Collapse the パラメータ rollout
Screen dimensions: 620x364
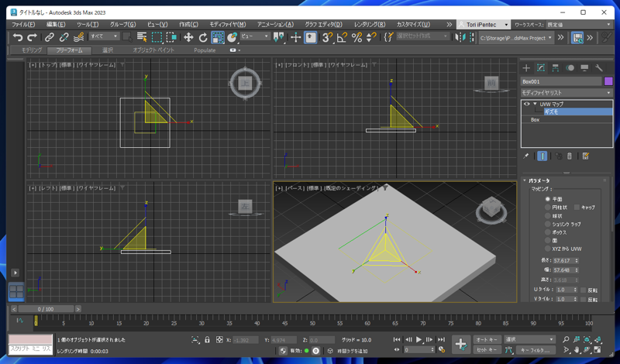tap(525, 180)
